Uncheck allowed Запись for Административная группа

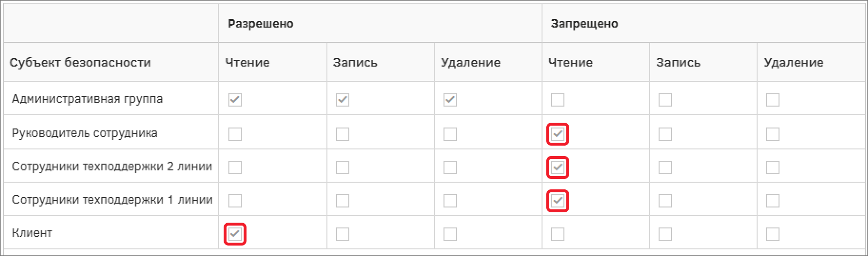point(343,100)
